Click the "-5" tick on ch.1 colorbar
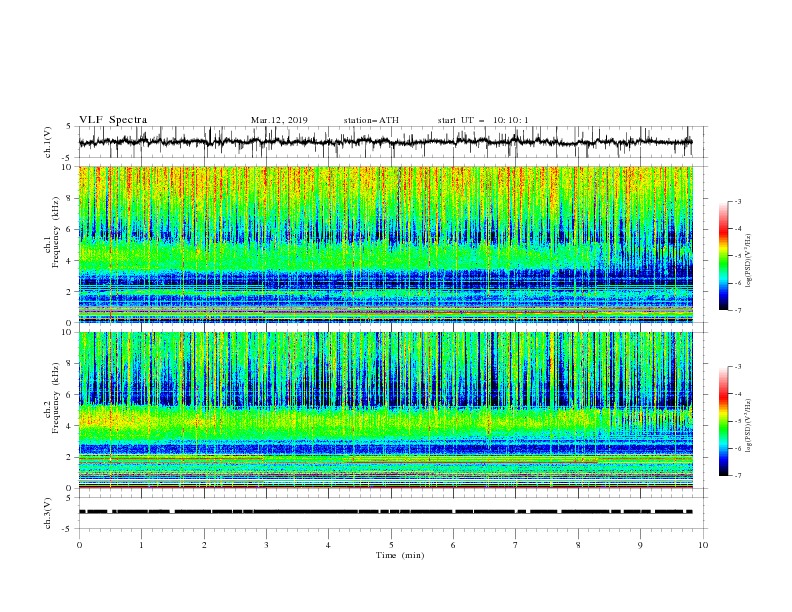This screenshot has width=792, height=612. [737, 256]
